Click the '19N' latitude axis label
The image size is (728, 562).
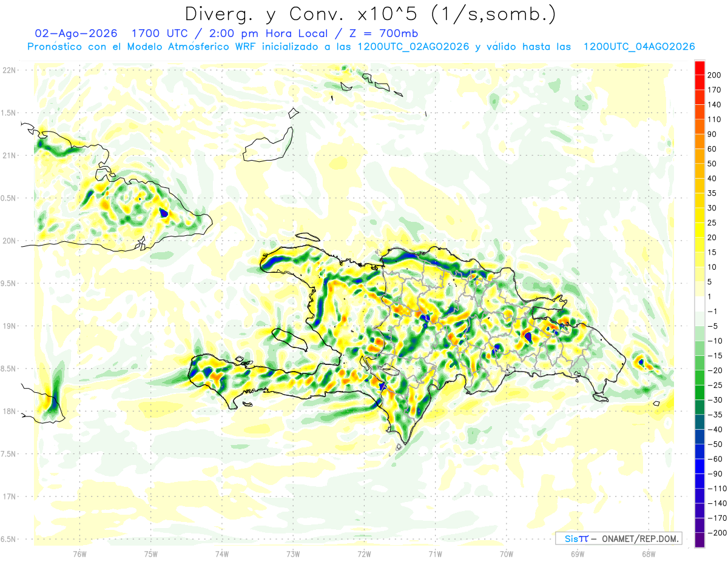point(9,326)
